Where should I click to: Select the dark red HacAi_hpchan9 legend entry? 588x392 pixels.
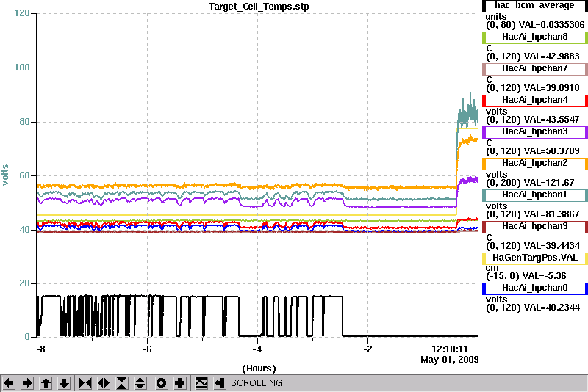(x=535, y=227)
